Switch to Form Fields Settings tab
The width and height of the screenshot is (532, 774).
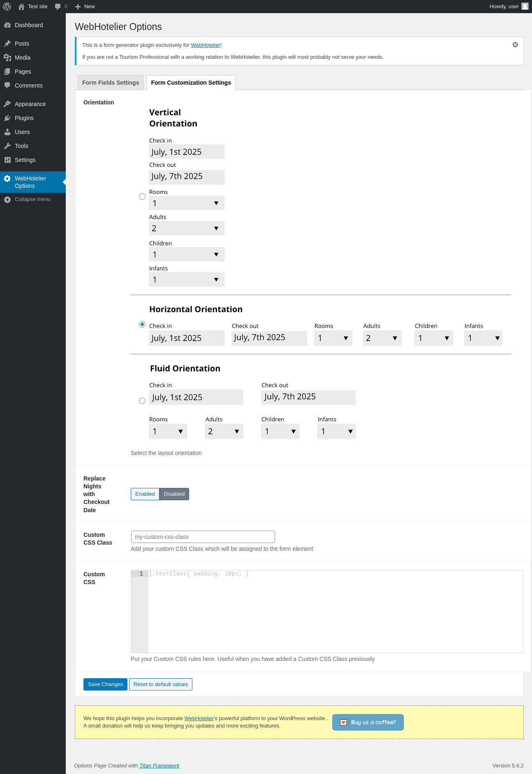111,83
